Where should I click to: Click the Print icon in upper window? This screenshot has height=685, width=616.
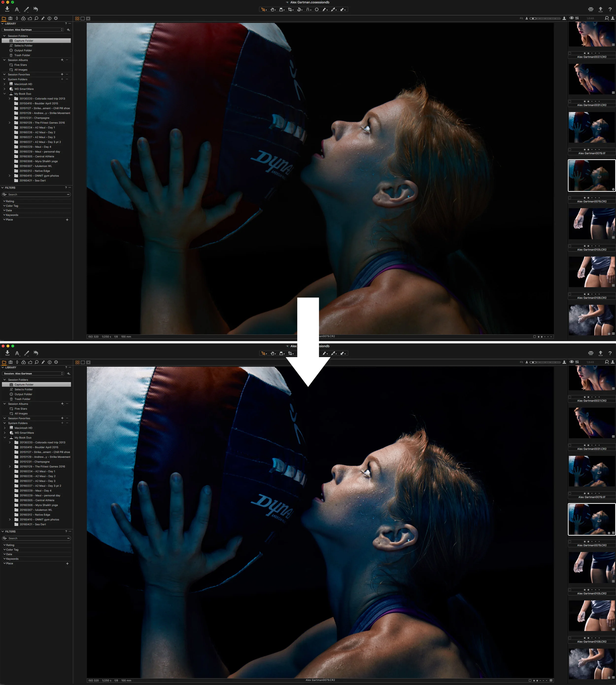pyautogui.click(x=591, y=9)
